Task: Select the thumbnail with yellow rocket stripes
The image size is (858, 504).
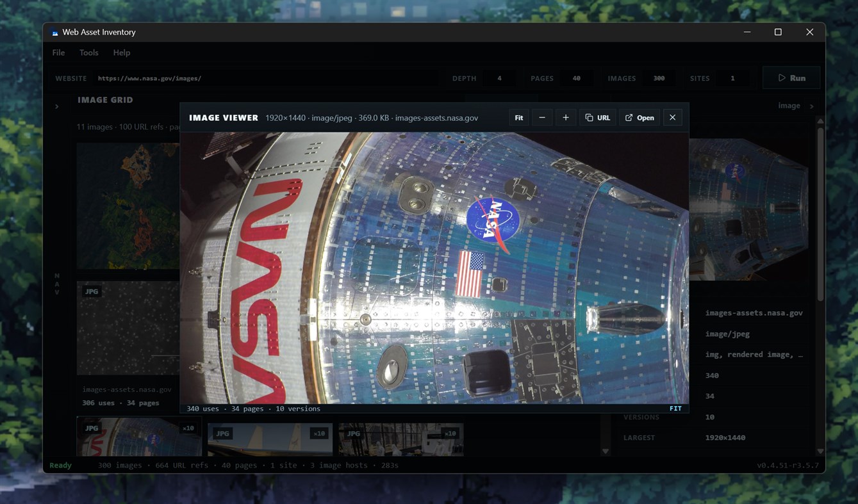Action: point(270,439)
